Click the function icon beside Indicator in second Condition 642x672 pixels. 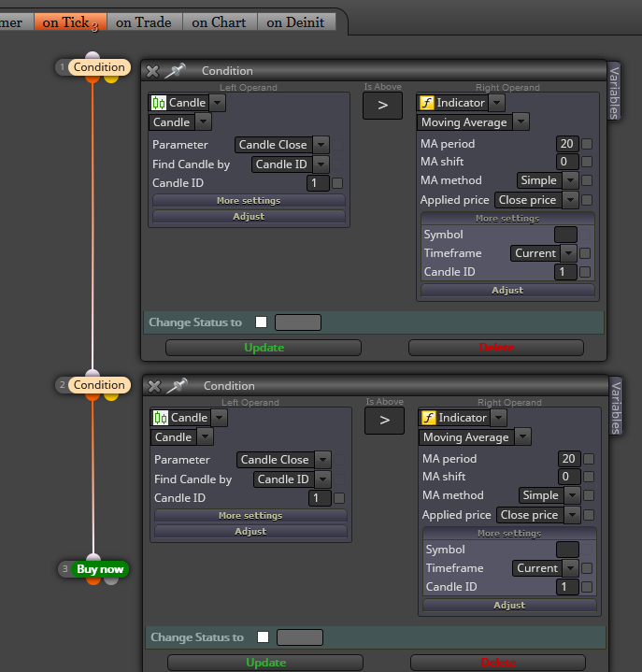428,418
